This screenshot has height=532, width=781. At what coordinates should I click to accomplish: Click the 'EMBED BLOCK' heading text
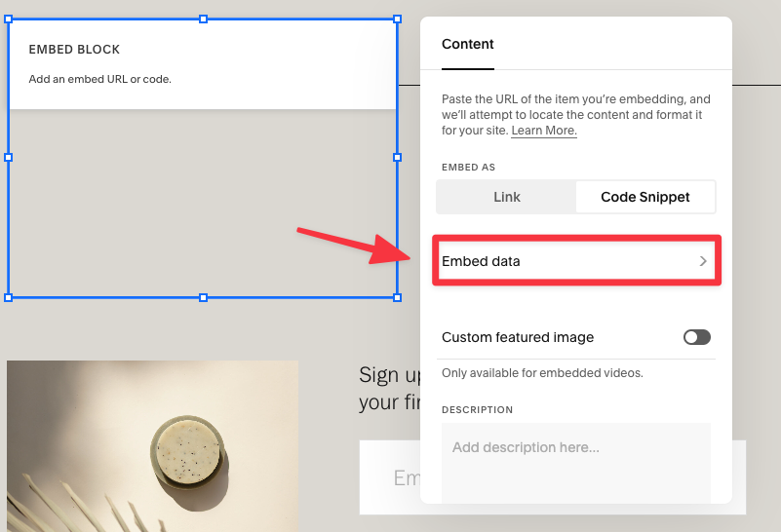(x=74, y=50)
